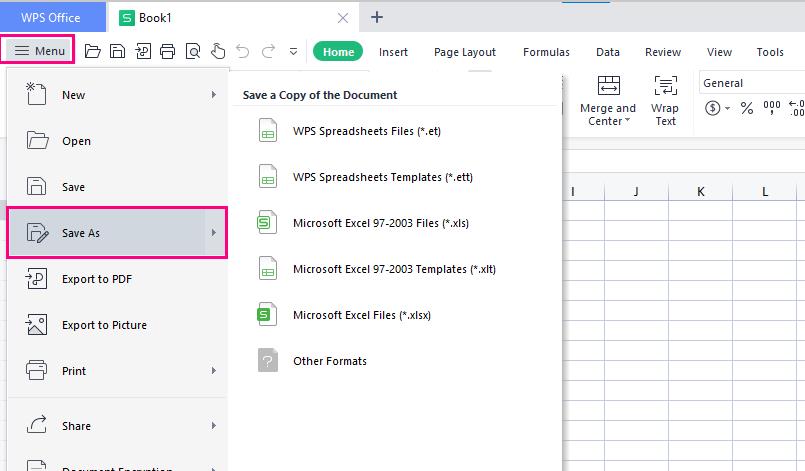805x471 pixels.
Task: Click the Open folder toolbar icon
Action: (92, 51)
